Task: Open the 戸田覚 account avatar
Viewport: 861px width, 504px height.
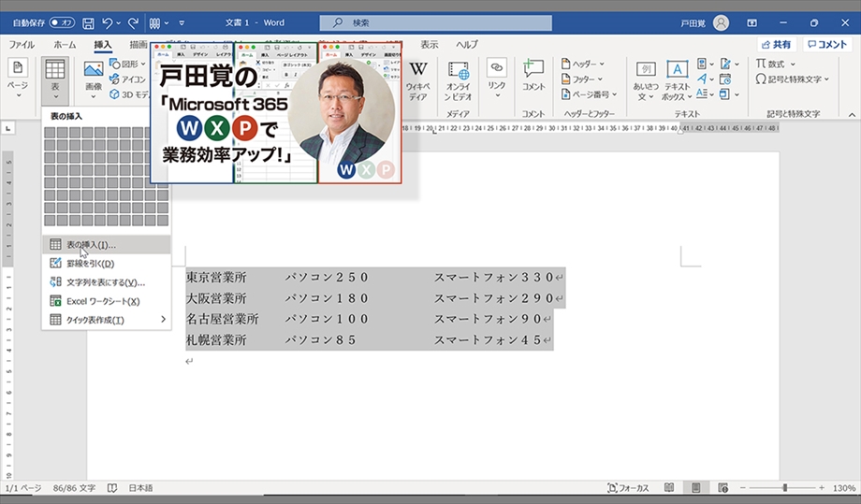Action: point(721,23)
